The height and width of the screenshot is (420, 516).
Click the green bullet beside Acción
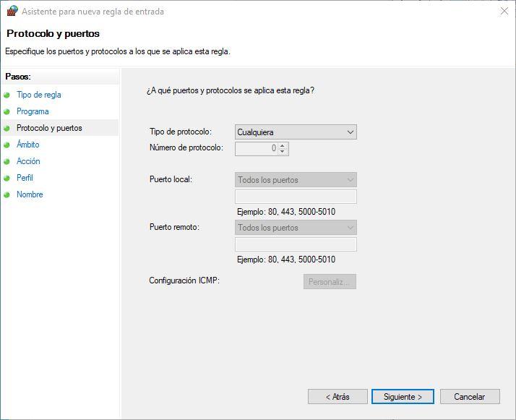coord(7,161)
